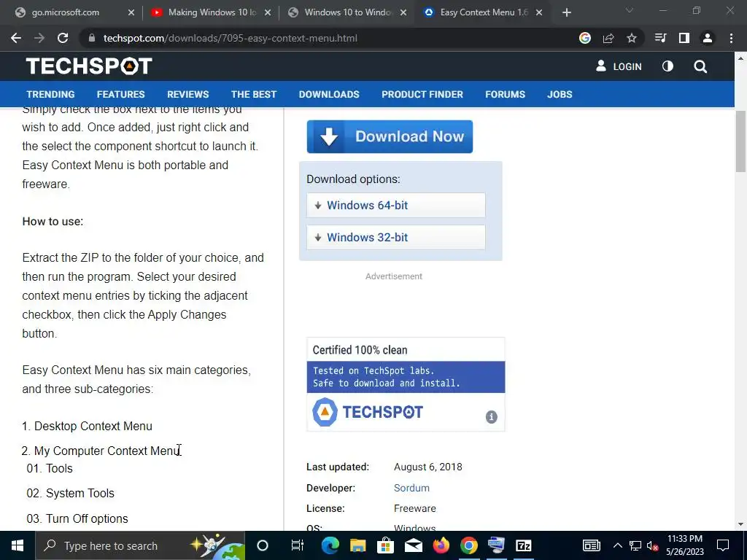
Task: Click the Chrome taskbar icon
Action: [x=469, y=545]
